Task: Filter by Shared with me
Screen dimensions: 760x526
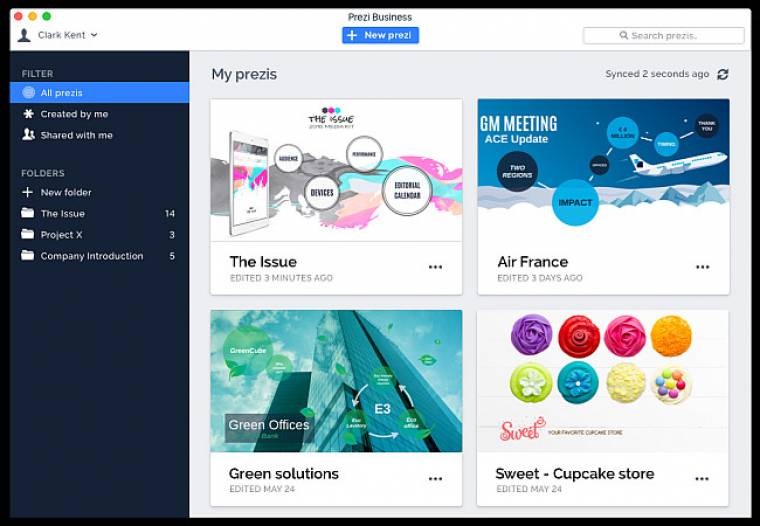Action: point(99,135)
